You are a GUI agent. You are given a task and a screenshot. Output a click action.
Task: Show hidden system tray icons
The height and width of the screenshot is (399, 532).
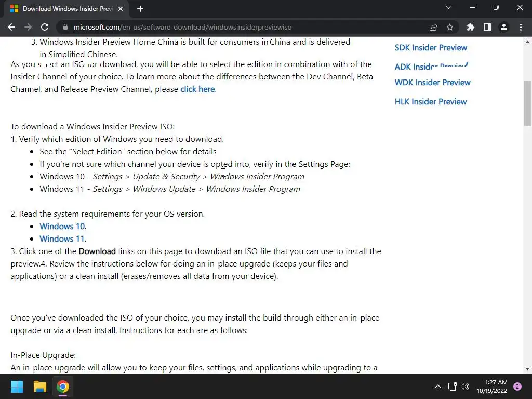[x=438, y=387]
